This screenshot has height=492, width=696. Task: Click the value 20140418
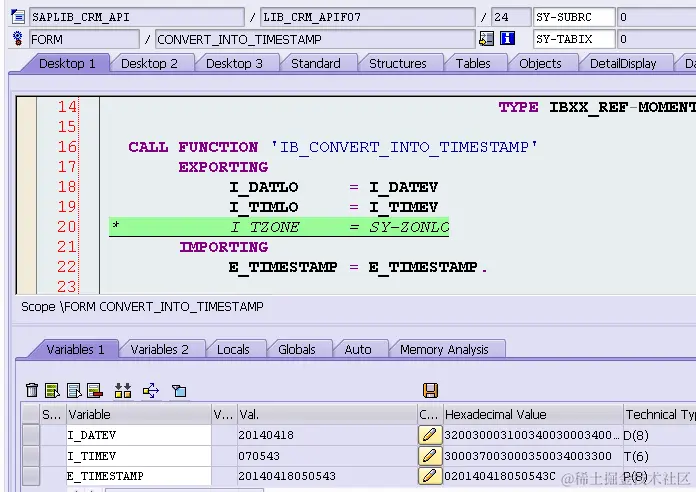click(266, 435)
